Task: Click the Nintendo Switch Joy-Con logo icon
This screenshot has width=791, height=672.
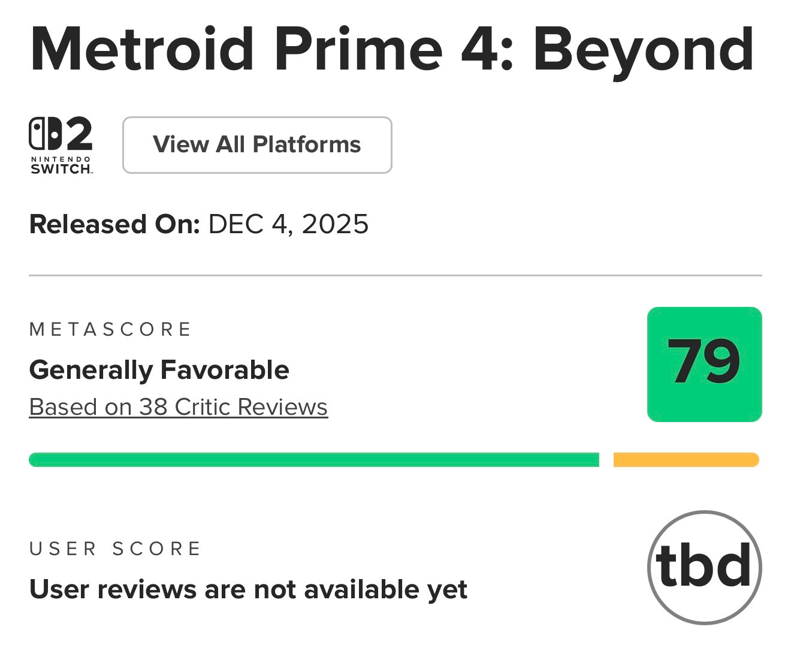Action: click(x=46, y=133)
